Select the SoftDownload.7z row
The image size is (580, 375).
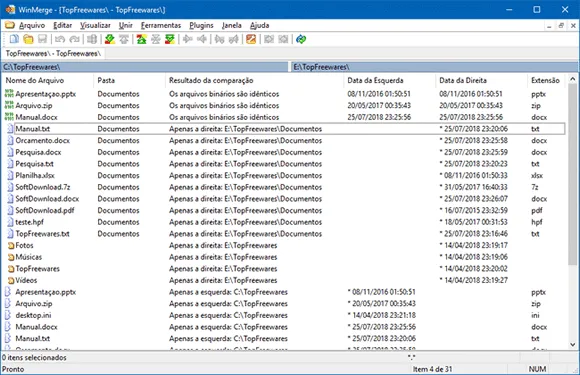click(284, 187)
